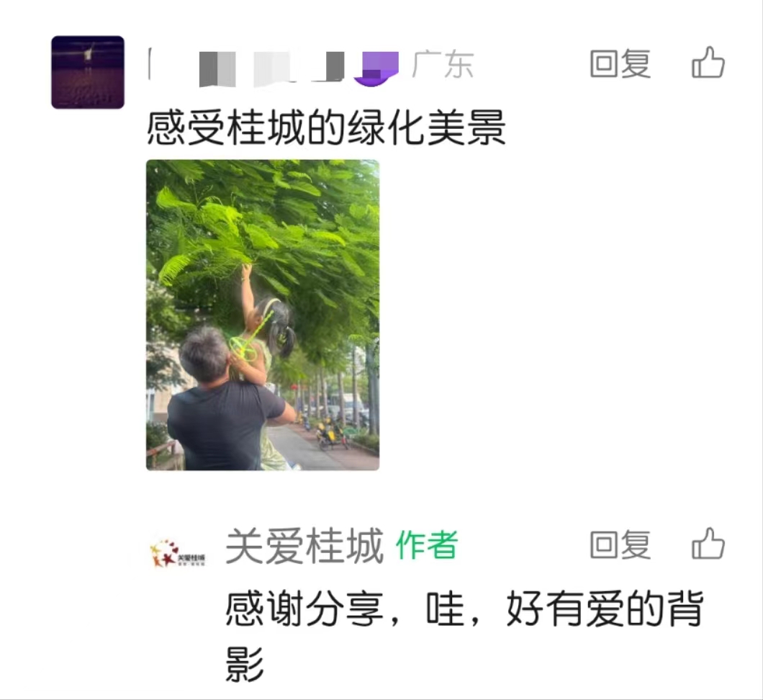This screenshot has height=700, width=763.
Task: Click 回复 next to the 广东 label
Action: click(620, 64)
